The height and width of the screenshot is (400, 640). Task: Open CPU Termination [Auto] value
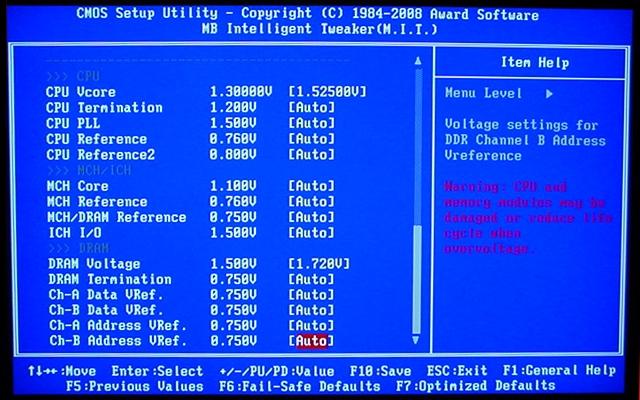click(x=311, y=107)
